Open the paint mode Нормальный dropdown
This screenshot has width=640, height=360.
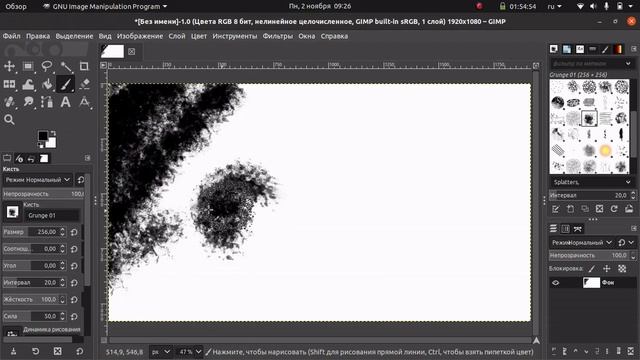37,180
